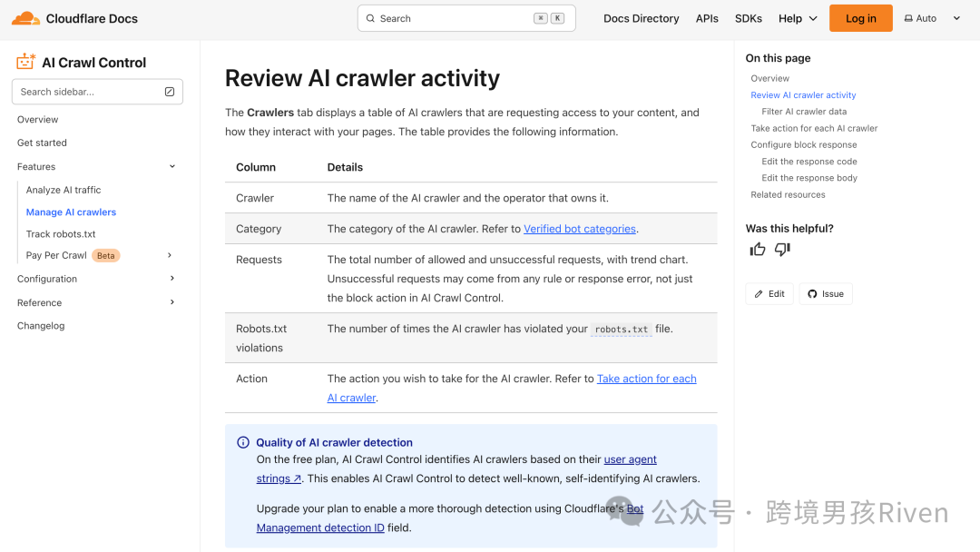Click the AI Crawl Control robot icon
Image resolution: width=980 pixels, height=552 pixels.
[x=25, y=61]
